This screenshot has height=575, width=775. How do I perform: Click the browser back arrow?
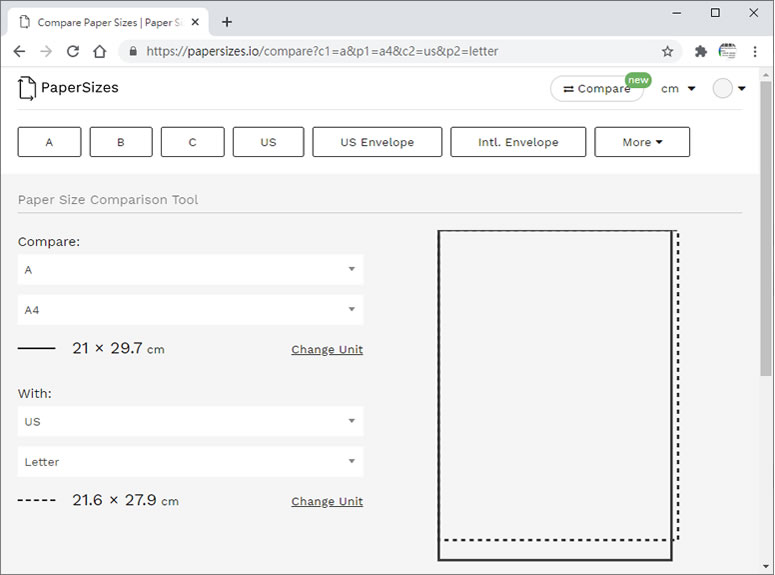point(19,51)
